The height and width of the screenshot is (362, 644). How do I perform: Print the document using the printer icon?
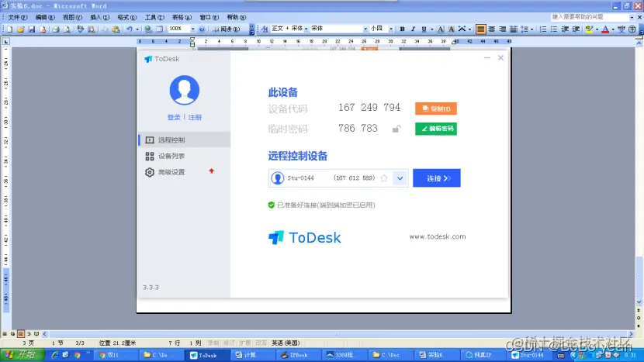click(56, 29)
